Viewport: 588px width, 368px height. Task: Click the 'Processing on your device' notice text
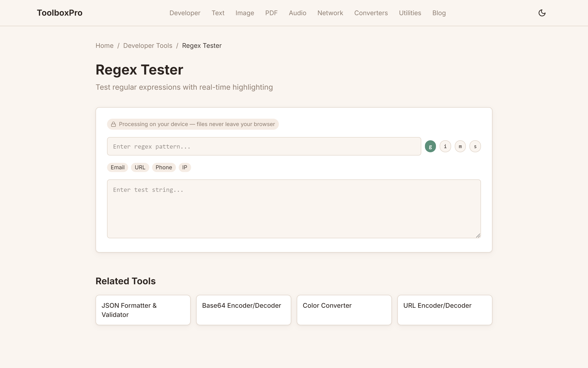pyautogui.click(x=197, y=124)
